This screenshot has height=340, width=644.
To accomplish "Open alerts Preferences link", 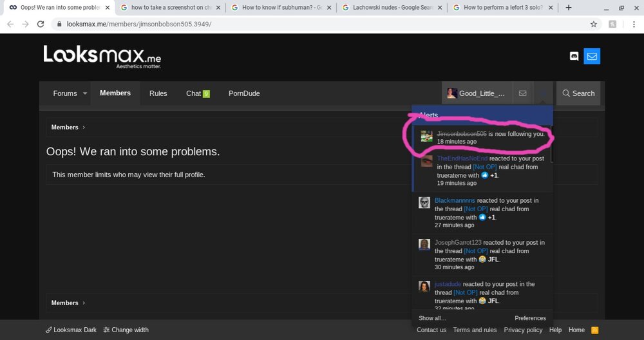I will (530, 318).
